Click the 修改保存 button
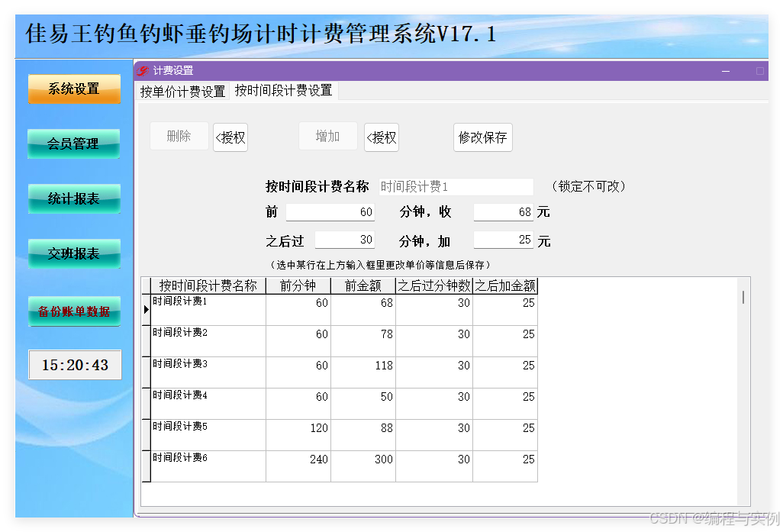The width and height of the screenshot is (783, 532). point(483,137)
